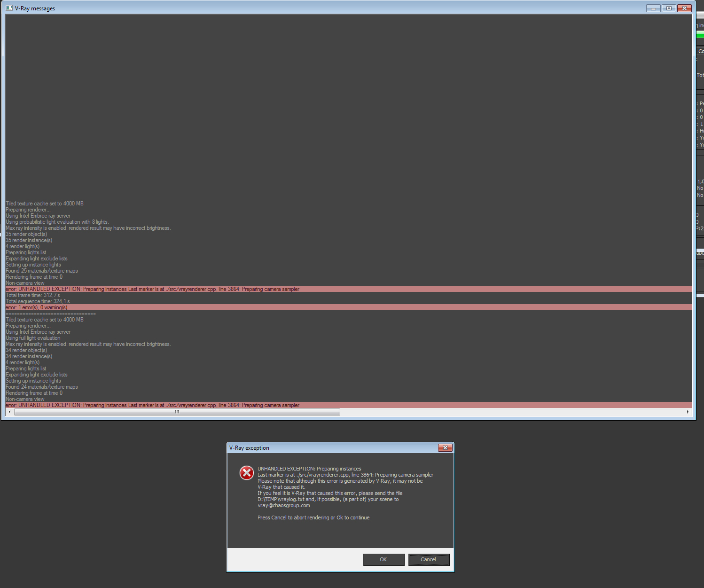Select 'Total sequence time: 324,1 s' line
704x588 pixels.
click(x=38, y=301)
